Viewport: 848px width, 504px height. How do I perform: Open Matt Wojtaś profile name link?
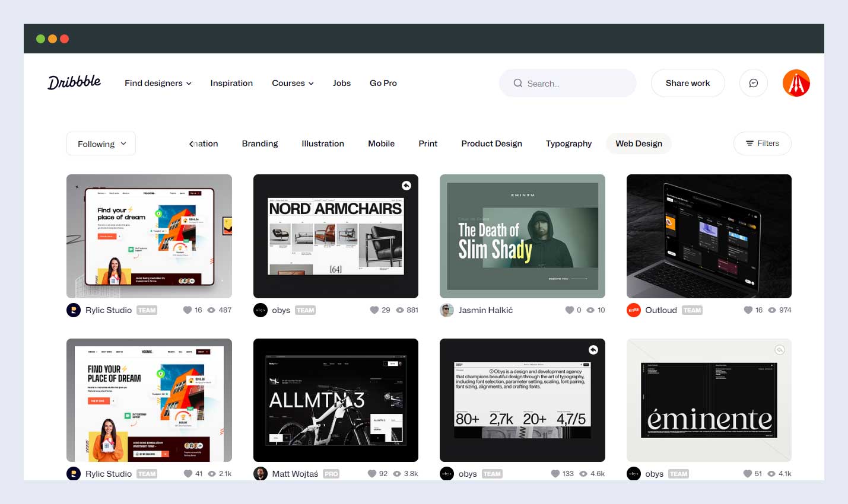[295, 474]
